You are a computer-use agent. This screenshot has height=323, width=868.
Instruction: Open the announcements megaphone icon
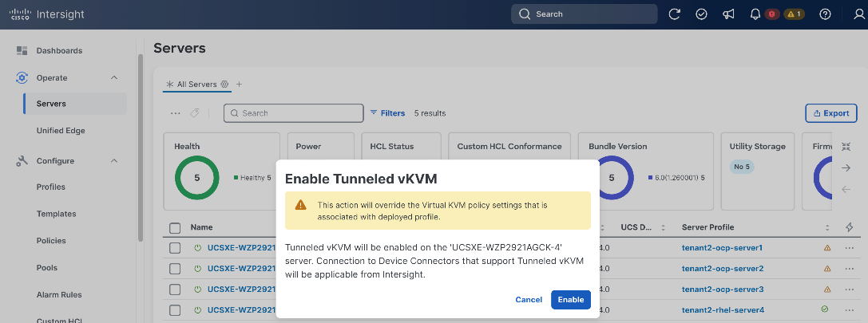pos(728,14)
